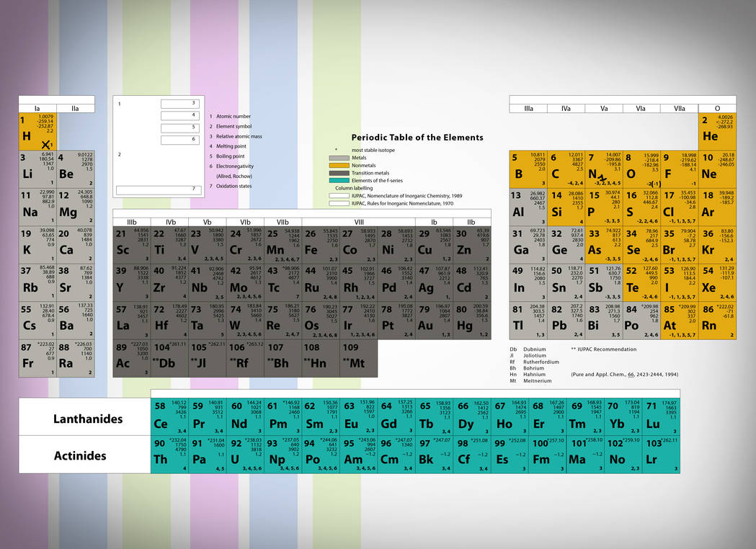Screen dimensions: 756x549
Task: Select the Boron (B) element cell
Action: tap(528, 169)
